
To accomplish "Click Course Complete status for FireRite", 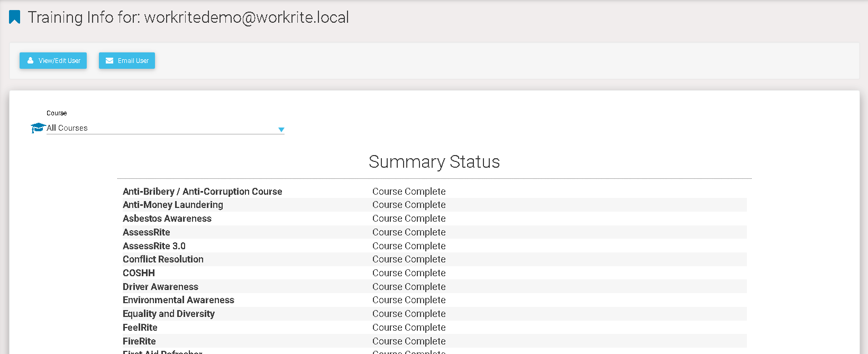I will (x=409, y=341).
